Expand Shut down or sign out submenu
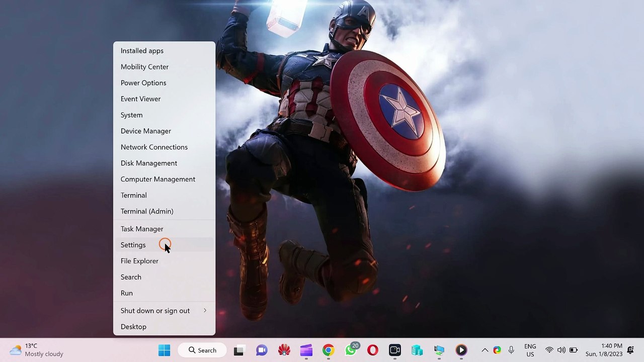 pos(164,311)
